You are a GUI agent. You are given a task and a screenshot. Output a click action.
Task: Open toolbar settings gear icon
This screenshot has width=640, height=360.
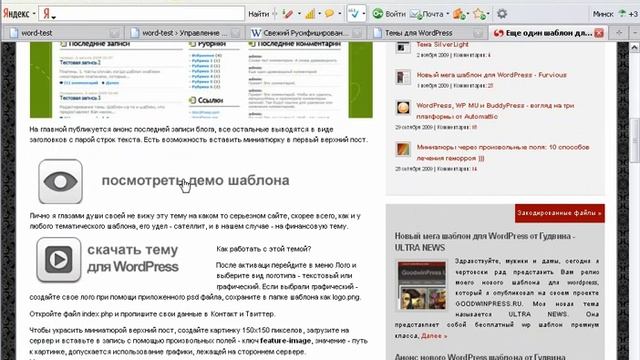[x=502, y=14]
